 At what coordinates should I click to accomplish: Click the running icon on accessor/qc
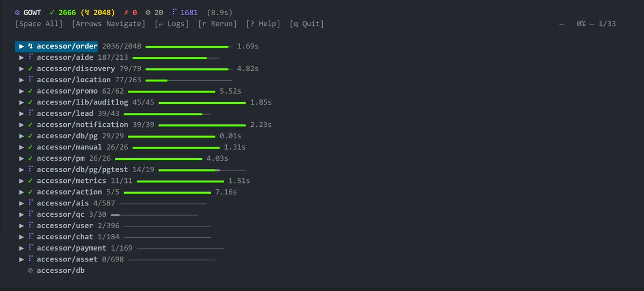(31, 214)
